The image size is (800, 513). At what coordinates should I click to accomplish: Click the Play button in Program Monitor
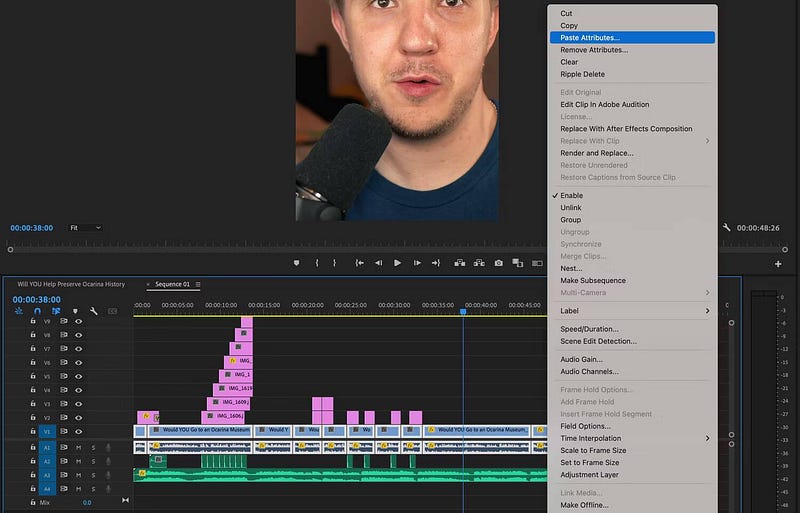tap(397, 263)
